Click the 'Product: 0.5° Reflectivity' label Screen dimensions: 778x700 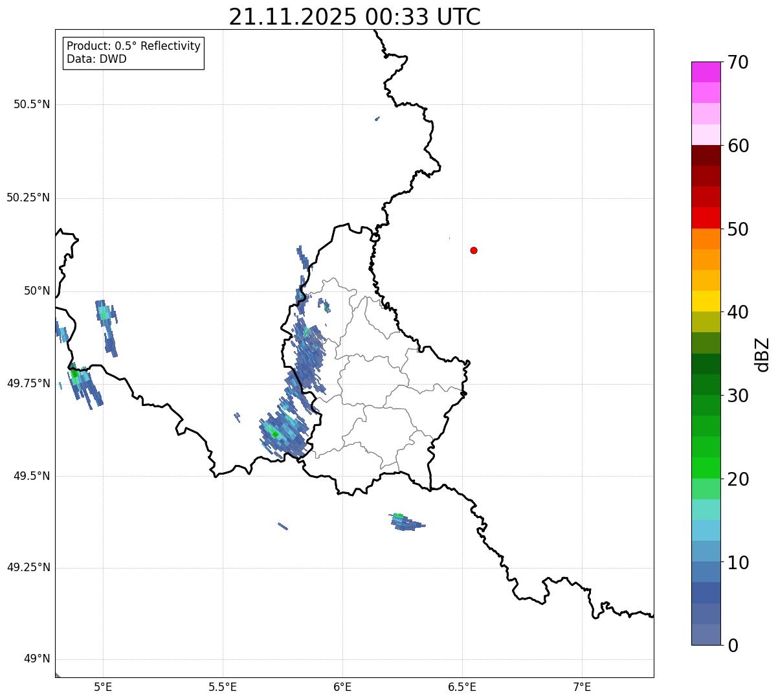pos(133,46)
